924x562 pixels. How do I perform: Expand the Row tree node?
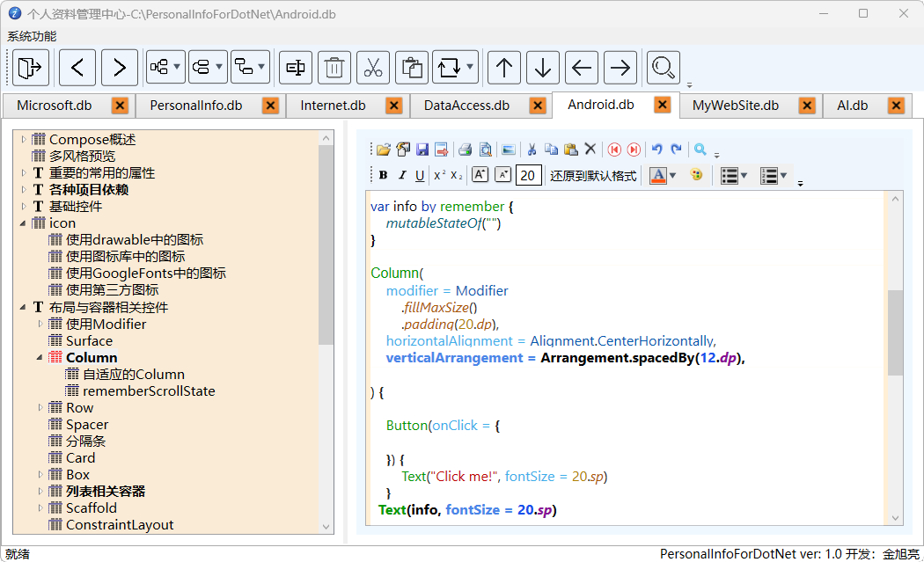(40, 408)
